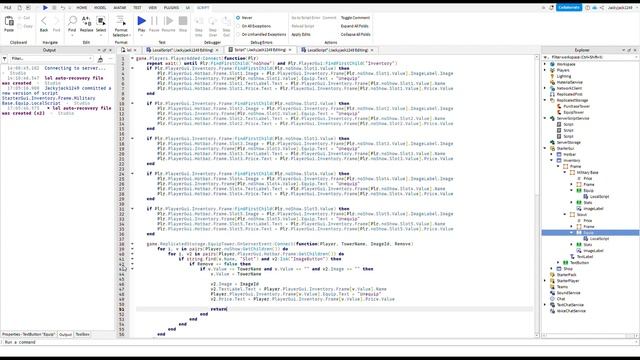640x360 pixels.
Task: Select SoundService in the Explorer
Action: pyautogui.click(x=568, y=293)
